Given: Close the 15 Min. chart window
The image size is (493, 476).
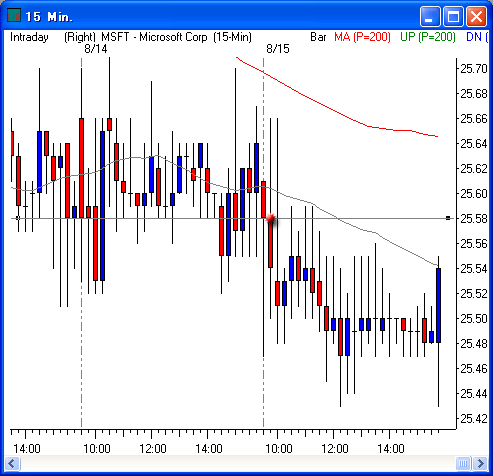Looking at the screenshot, I should click(x=476, y=16).
